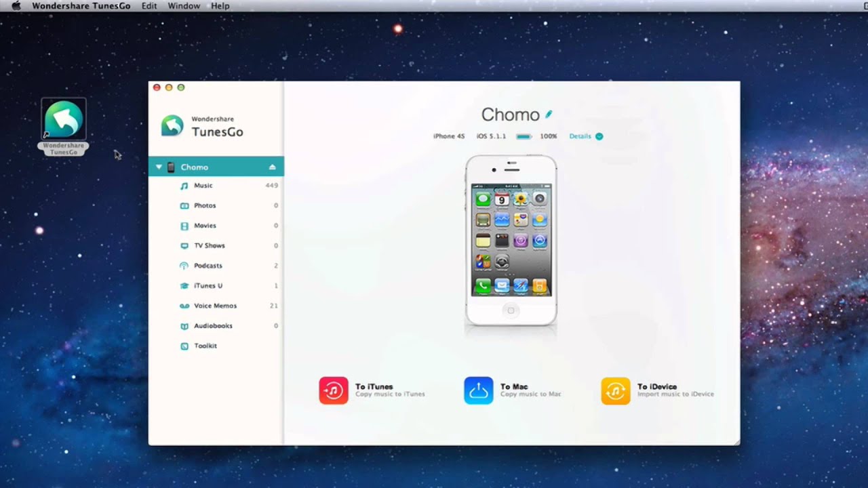
Task: Click the Photos icon in the sidebar
Action: coord(184,205)
